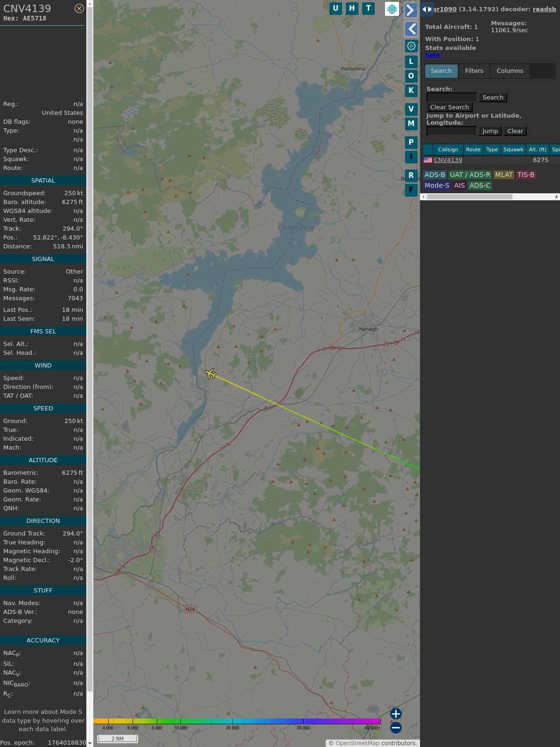The image size is (560, 747).
Task: Click the I map button
Action: (411, 156)
